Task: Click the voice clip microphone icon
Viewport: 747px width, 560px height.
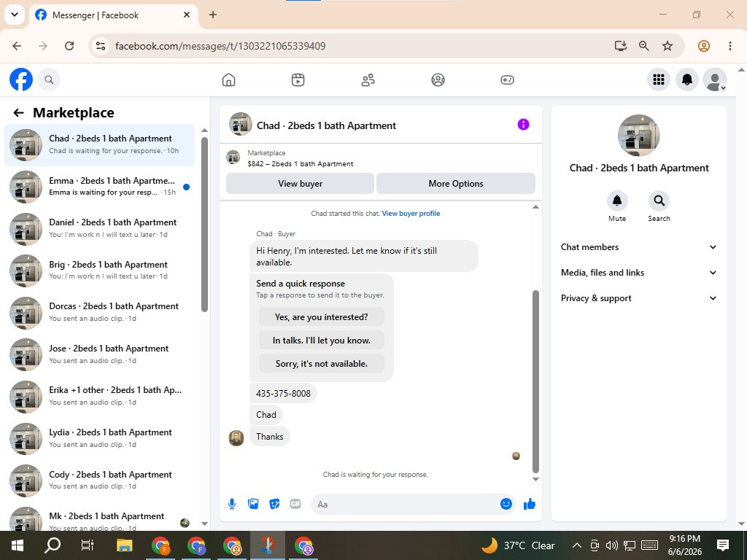Action: [232, 504]
